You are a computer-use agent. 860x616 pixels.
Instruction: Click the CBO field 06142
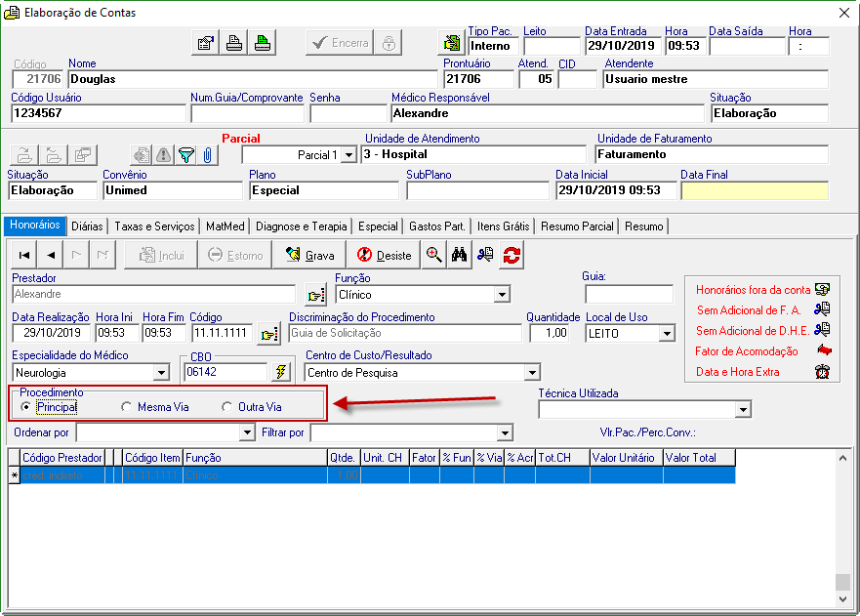tap(225, 372)
